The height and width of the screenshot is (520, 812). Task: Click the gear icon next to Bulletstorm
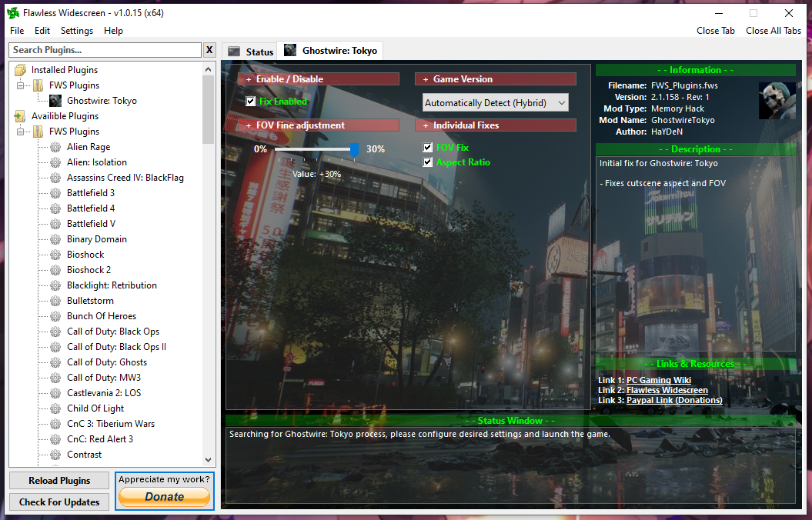55,301
